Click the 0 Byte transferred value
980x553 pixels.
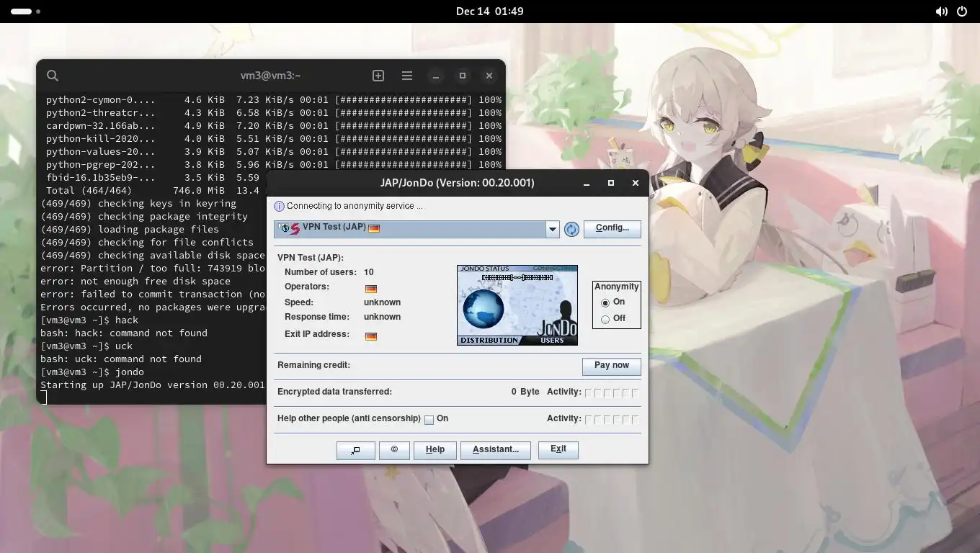525,392
